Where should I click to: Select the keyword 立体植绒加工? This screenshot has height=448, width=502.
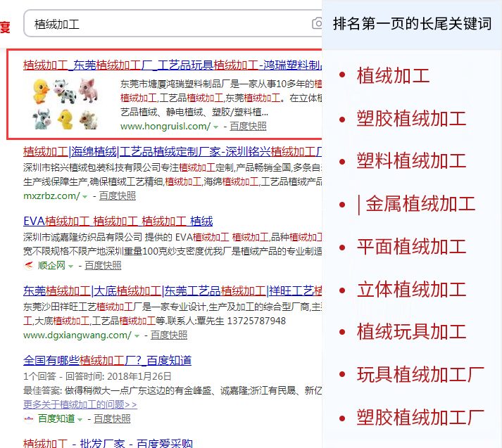click(411, 289)
